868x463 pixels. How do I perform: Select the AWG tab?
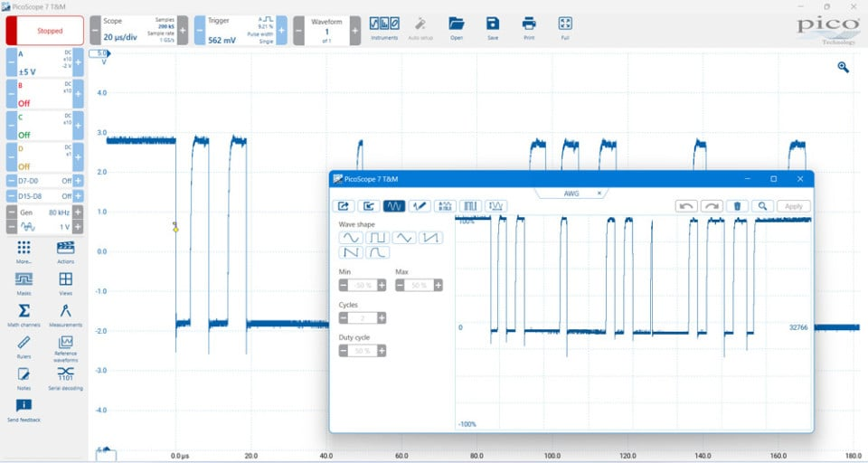(x=571, y=193)
